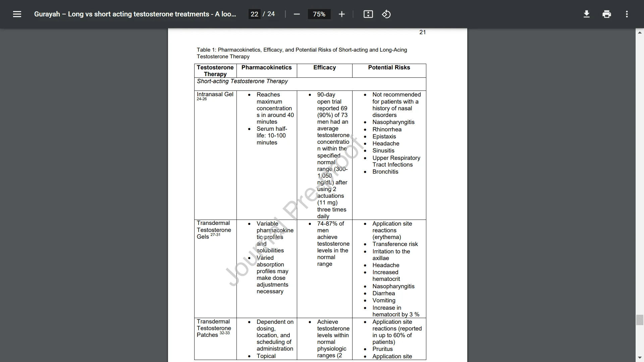The width and height of the screenshot is (644, 362).
Task: Click the scrollbar down arrow
Action: [x=640, y=358]
